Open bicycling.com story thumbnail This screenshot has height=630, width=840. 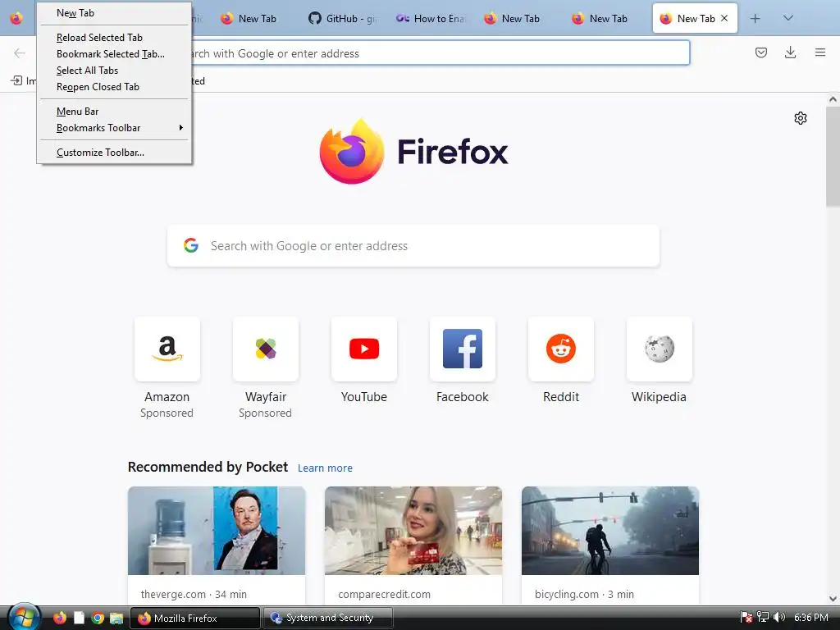click(610, 531)
